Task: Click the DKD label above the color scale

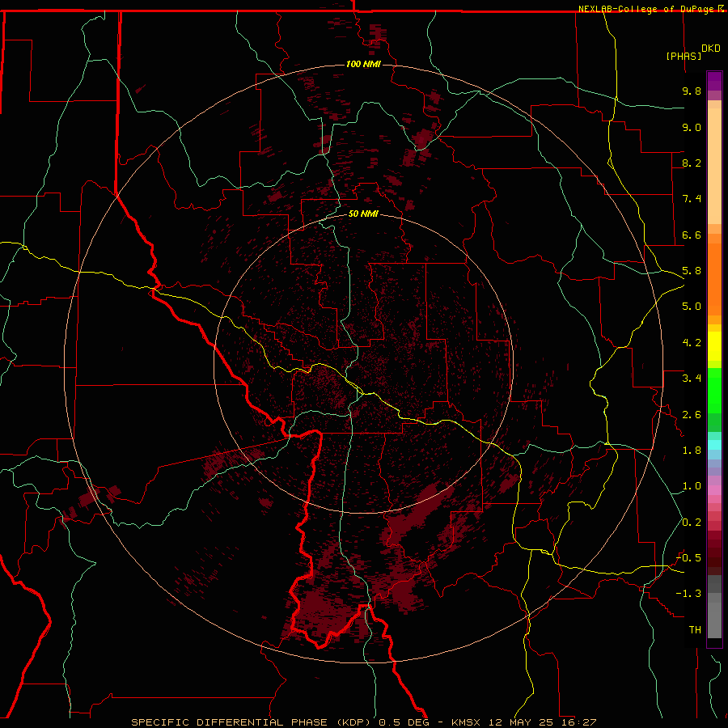Action: (x=711, y=49)
